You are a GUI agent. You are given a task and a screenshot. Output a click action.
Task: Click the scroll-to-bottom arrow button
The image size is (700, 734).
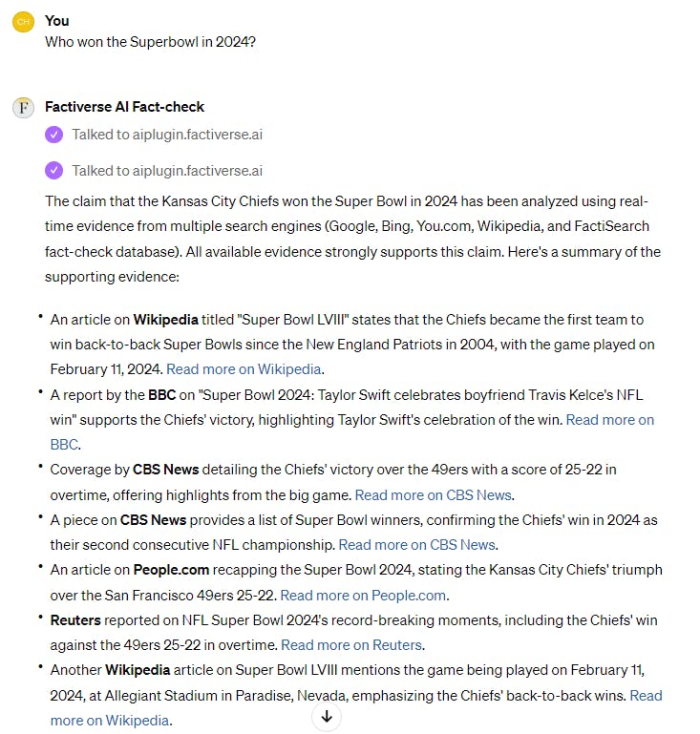coord(327,716)
